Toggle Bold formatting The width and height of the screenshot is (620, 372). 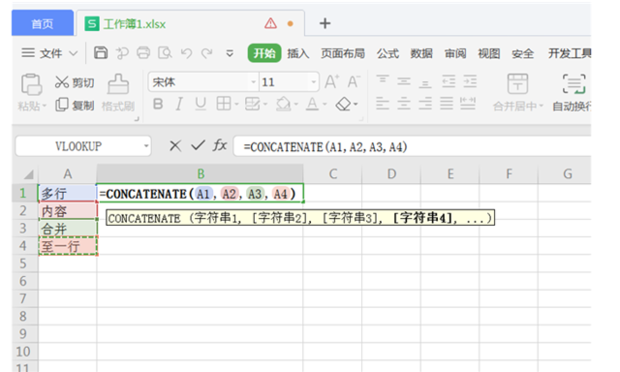point(158,104)
